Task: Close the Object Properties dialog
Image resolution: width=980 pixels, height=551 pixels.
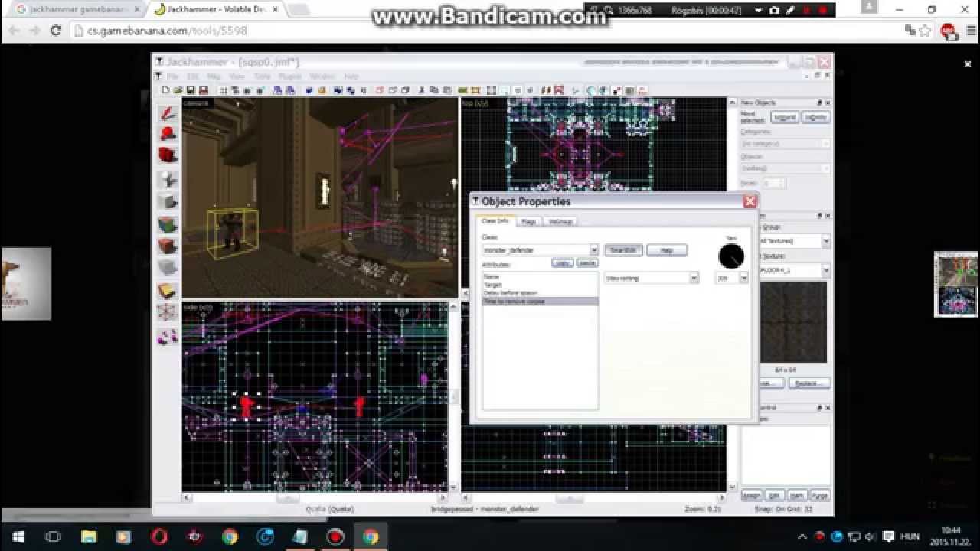Action: coord(750,201)
